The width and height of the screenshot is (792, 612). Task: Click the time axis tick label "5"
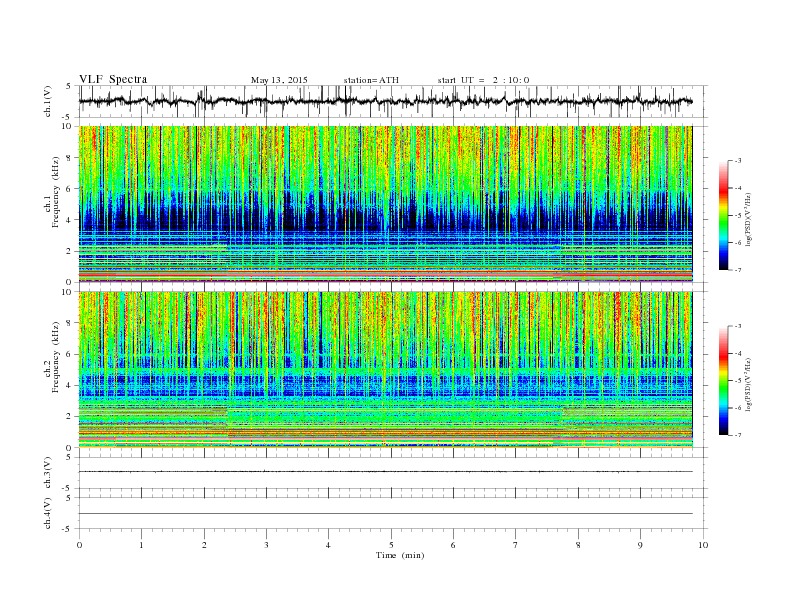click(x=391, y=545)
